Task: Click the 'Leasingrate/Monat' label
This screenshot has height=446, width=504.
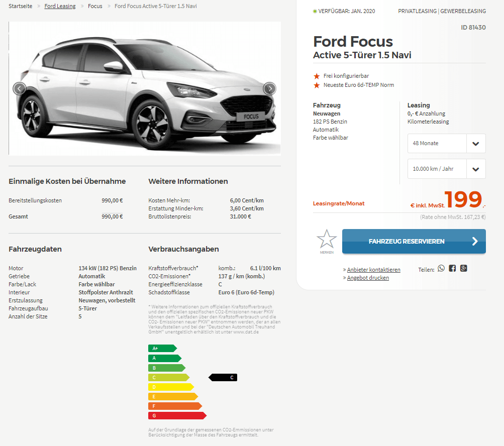Action: click(x=339, y=203)
